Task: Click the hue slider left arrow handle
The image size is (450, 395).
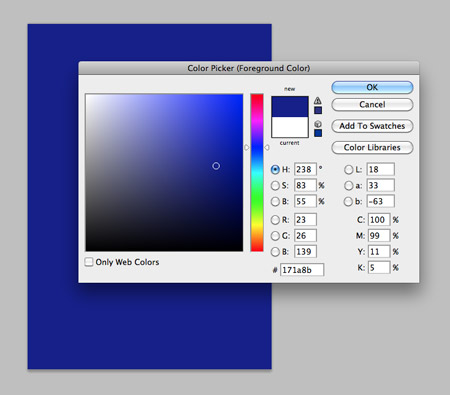Action: [247, 147]
